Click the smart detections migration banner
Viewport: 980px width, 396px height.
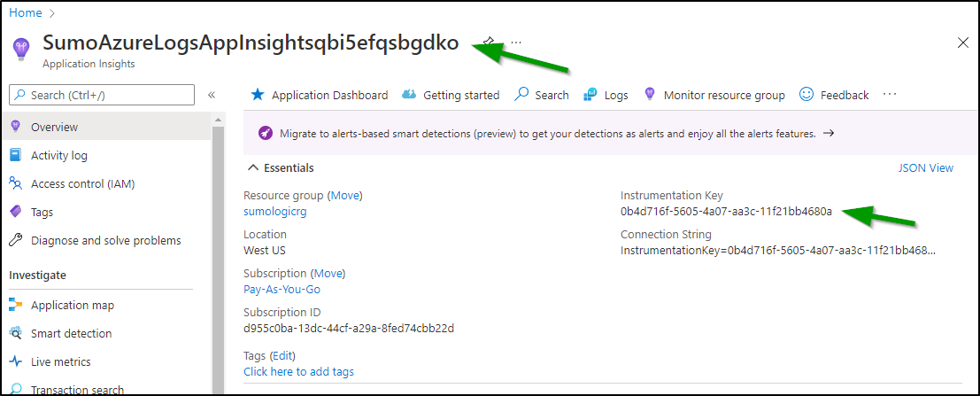610,133
